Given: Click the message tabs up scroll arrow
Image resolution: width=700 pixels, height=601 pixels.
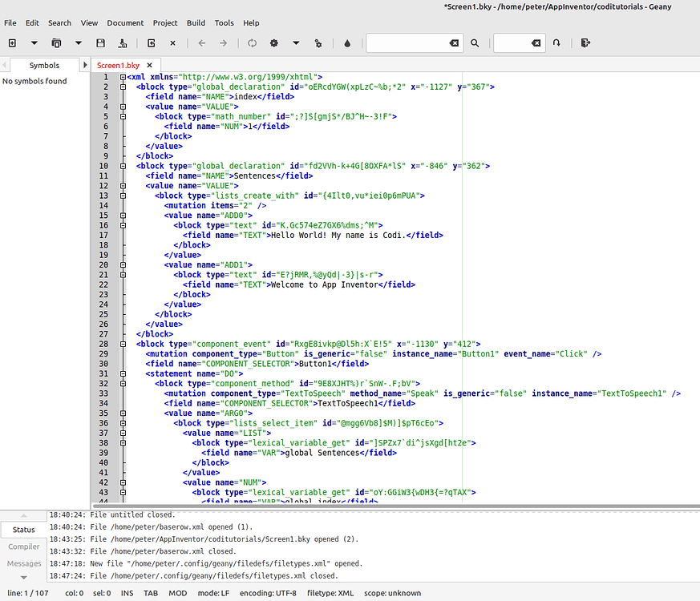Looking at the screenshot, I should pyautogui.click(x=24, y=515).
